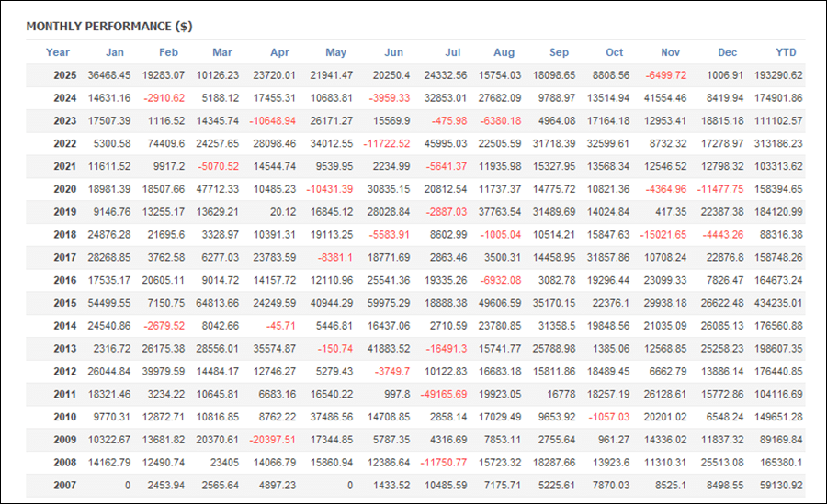
Task: Click the 74409.6 value in February 2022
Action: (167, 143)
